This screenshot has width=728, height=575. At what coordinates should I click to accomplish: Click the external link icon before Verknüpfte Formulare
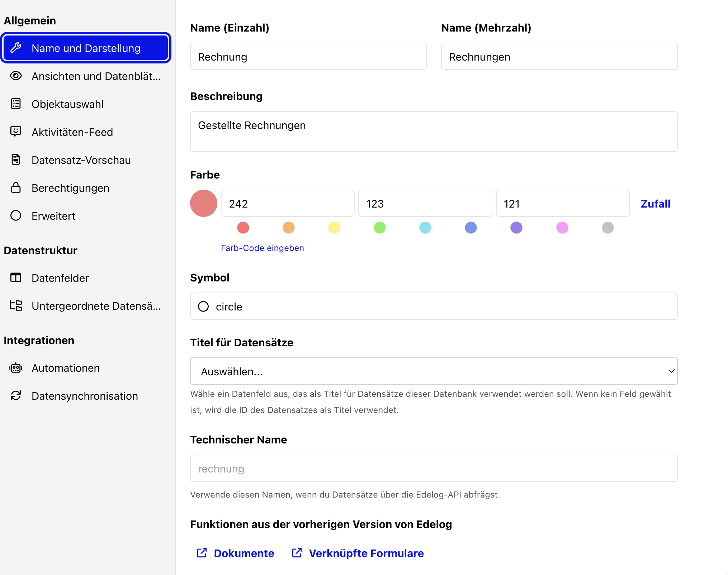pyautogui.click(x=297, y=553)
